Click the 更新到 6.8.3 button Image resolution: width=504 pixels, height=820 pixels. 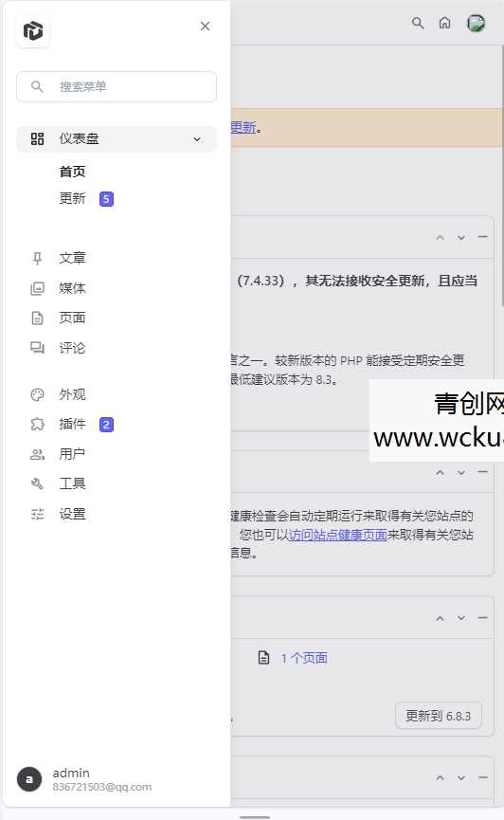[x=438, y=716]
